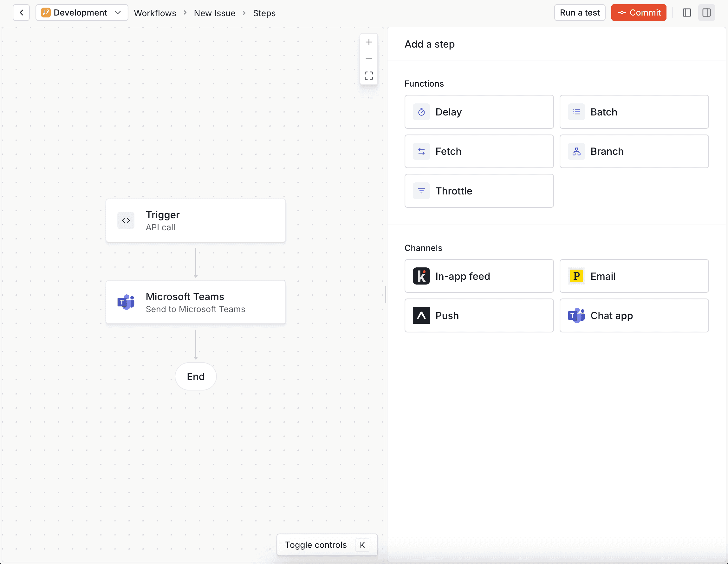Click the Commit button
The width and height of the screenshot is (728, 564).
640,12
